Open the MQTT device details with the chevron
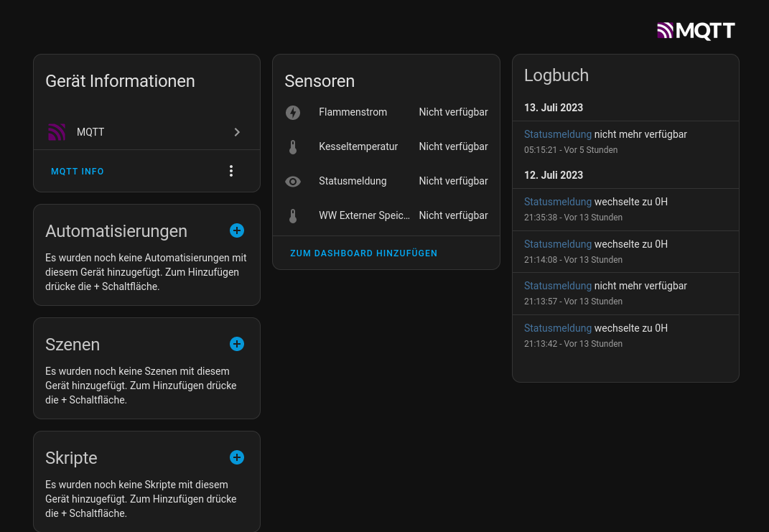This screenshot has height=532, width=769. point(237,132)
